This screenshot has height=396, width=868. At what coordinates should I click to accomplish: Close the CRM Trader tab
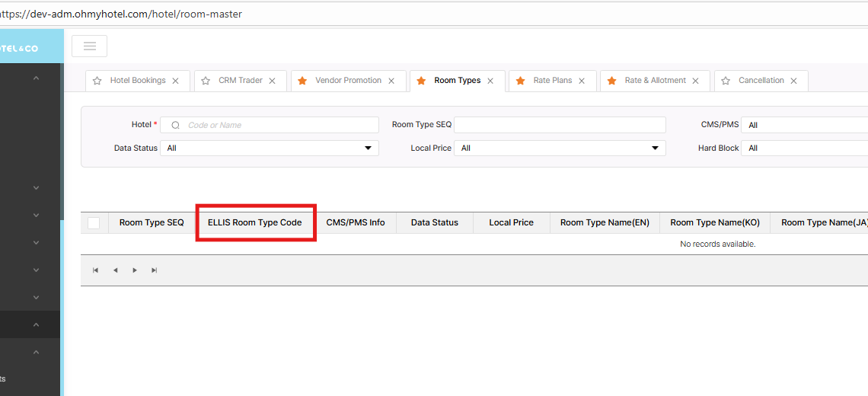272,81
